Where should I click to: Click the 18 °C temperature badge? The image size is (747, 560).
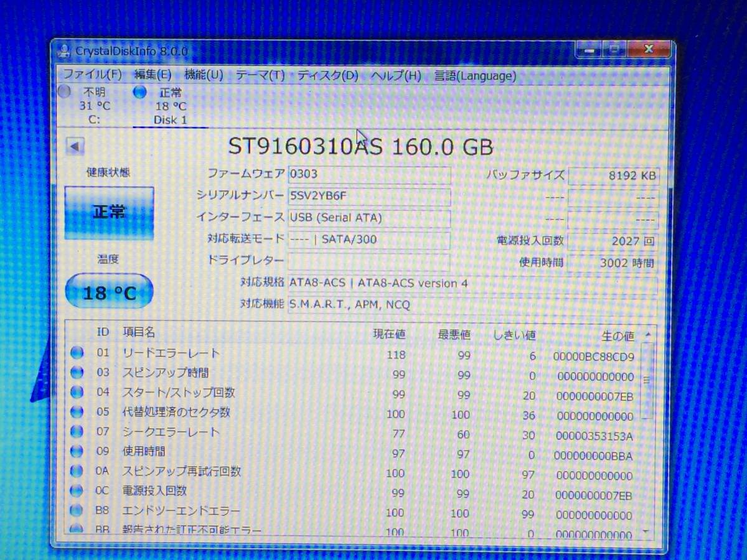pyautogui.click(x=109, y=291)
